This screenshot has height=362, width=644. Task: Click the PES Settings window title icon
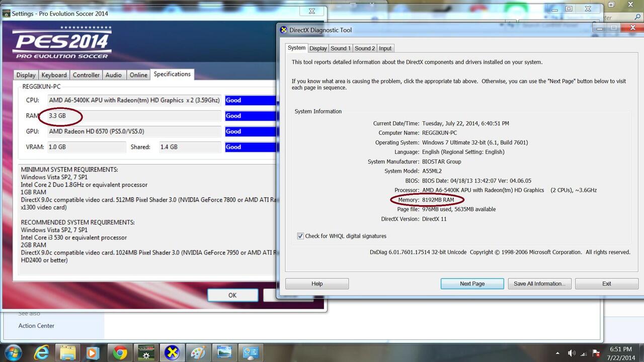6,14
